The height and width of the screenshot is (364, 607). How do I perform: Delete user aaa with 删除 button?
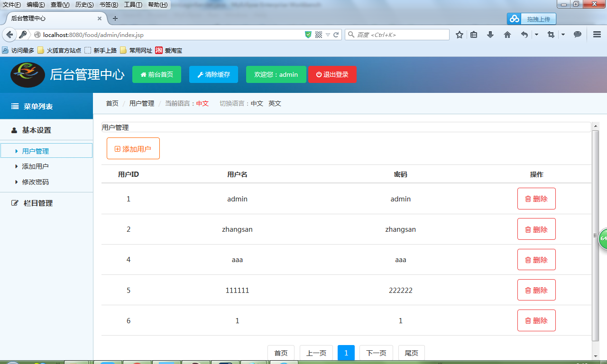(536, 260)
